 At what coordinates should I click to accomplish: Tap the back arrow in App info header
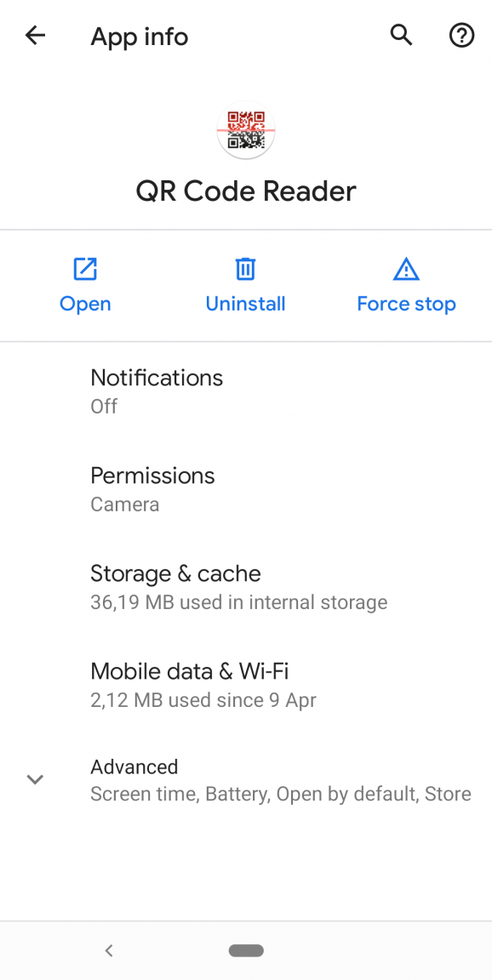tap(35, 36)
